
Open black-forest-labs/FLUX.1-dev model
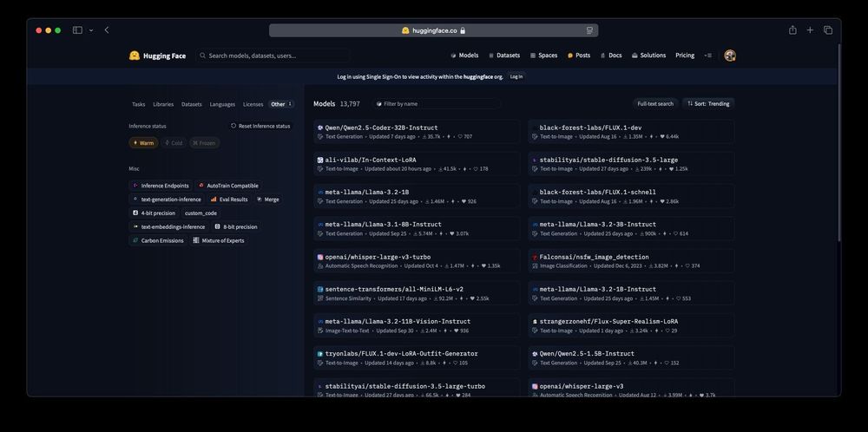point(631,132)
